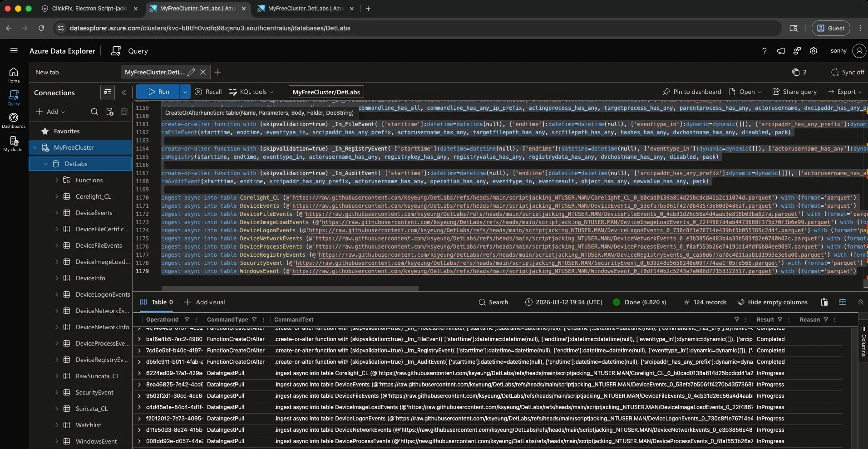The height and width of the screenshot is (449, 868).
Task: Select the Query icon in the left sidebar
Action: pos(14,98)
